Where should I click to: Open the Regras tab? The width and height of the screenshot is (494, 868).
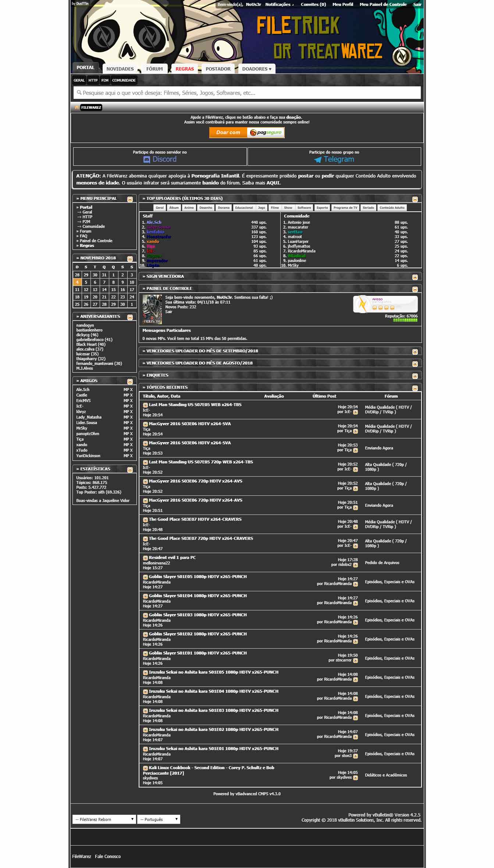pyautogui.click(x=185, y=69)
